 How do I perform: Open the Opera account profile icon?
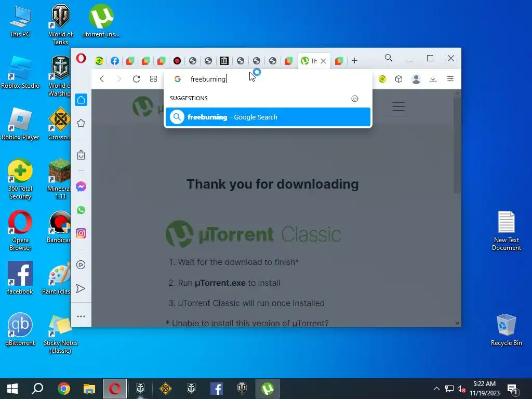click(x=416, y=79)
